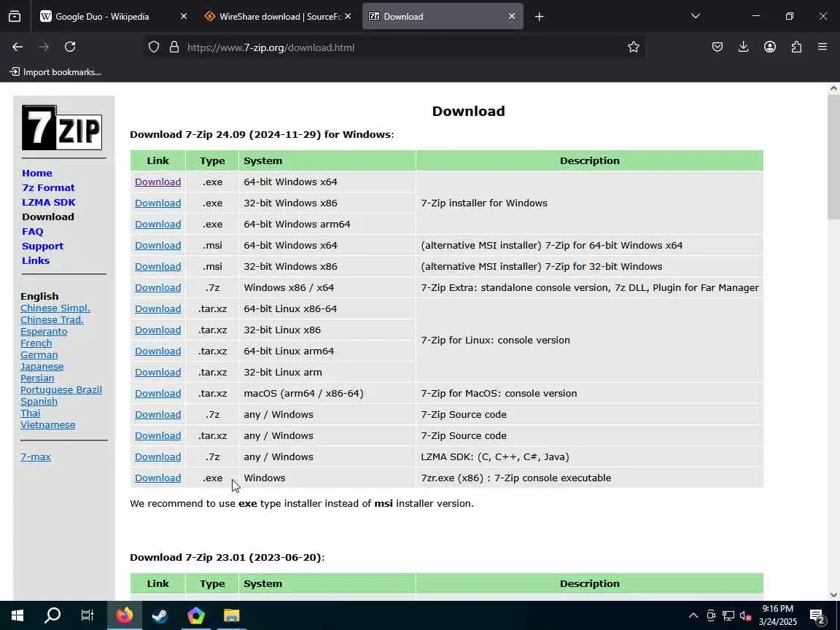Go back using the back arrow
The image size is (840, 630).
click(x=17, y=47)
